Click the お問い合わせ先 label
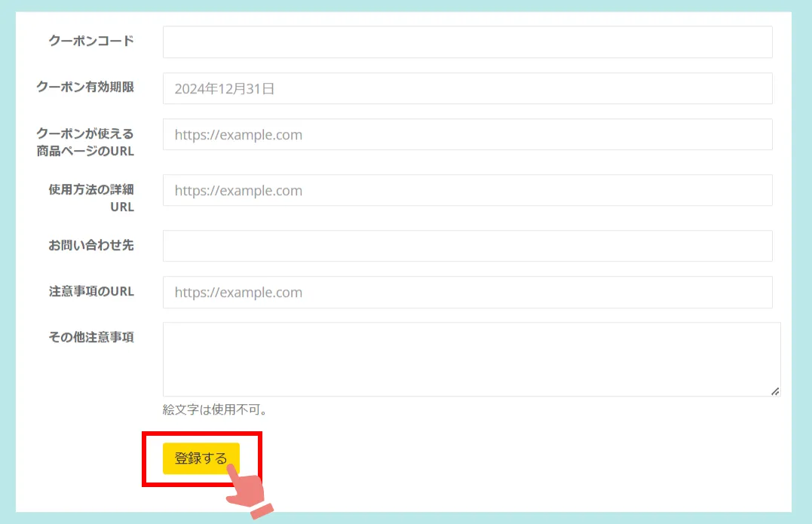This screenshot has height=524, width=812. (91, 245)
